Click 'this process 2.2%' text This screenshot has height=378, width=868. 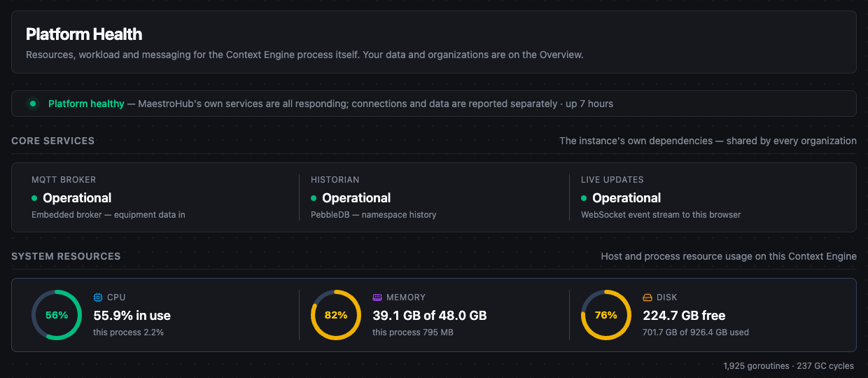point(129,332)
